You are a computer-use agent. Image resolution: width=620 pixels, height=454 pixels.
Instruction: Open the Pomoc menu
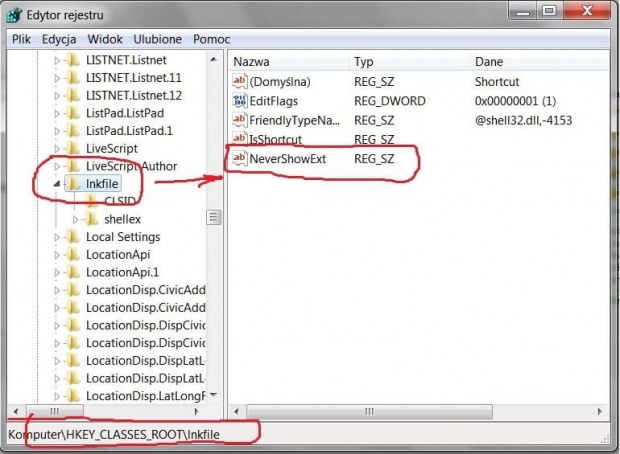coord(212,39)
